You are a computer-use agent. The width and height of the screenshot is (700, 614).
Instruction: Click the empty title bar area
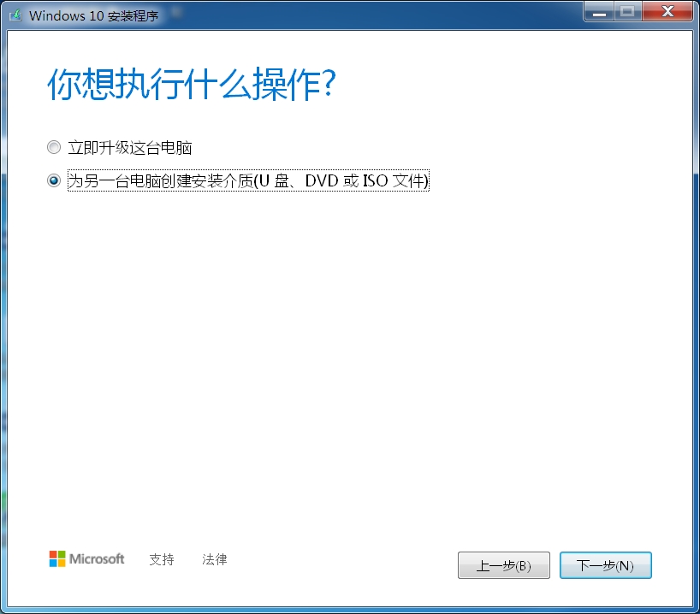click(371, 15)
